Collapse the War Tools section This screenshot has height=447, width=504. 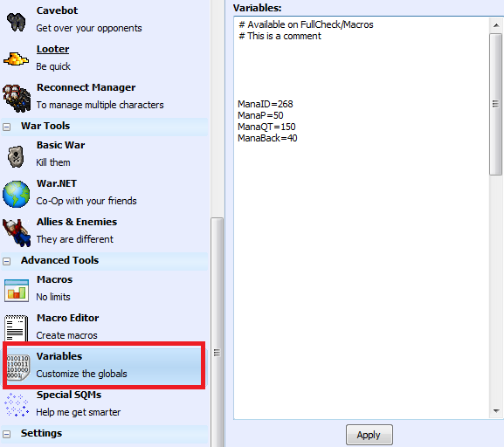pyautogui.click(x=6, y=127)
